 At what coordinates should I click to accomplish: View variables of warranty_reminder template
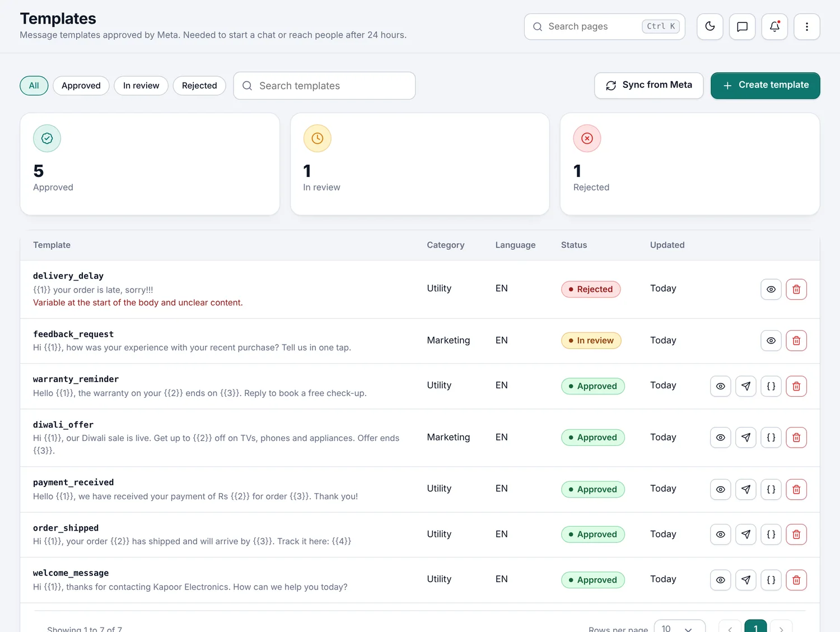(771, 386)
